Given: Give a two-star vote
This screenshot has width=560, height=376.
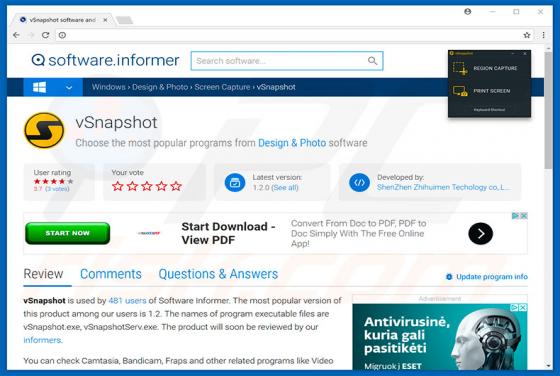Looking at the screenshot, I should [x=132, y=186].
